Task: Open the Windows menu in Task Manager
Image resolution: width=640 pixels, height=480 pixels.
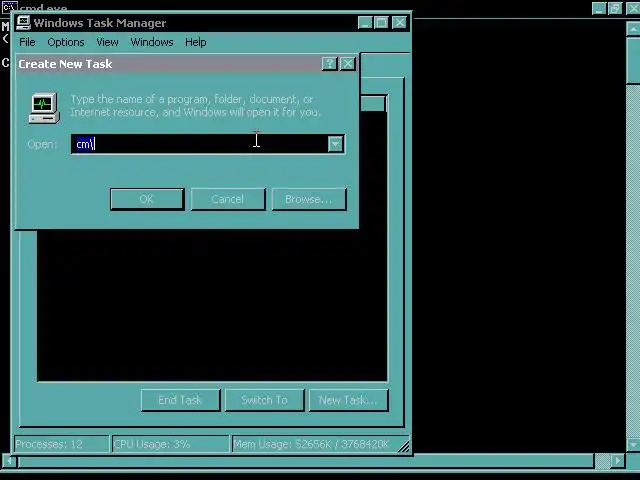Action: [152, 42]
